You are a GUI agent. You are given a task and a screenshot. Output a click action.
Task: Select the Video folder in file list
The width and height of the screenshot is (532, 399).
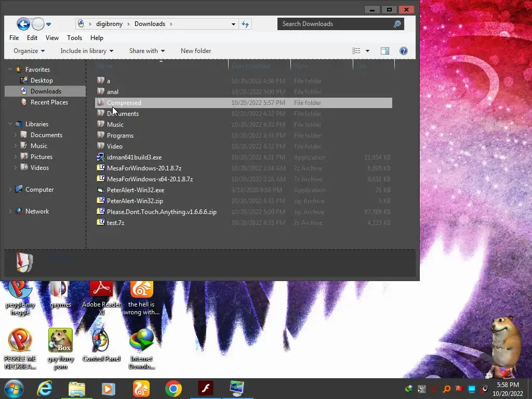115,146
